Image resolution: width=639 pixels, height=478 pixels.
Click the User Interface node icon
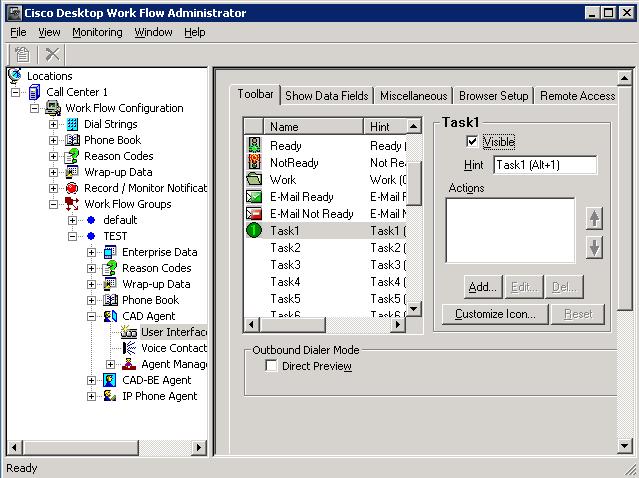[x=129, y=332]
